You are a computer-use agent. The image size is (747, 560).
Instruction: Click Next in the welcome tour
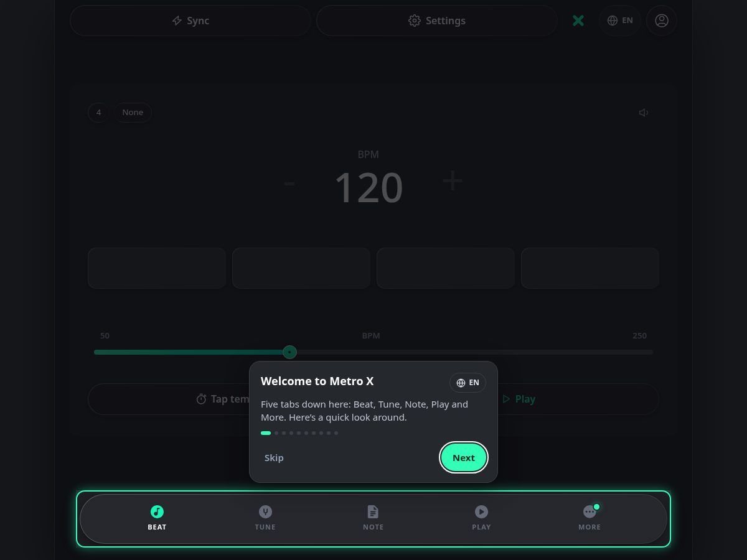click(464, 457)
